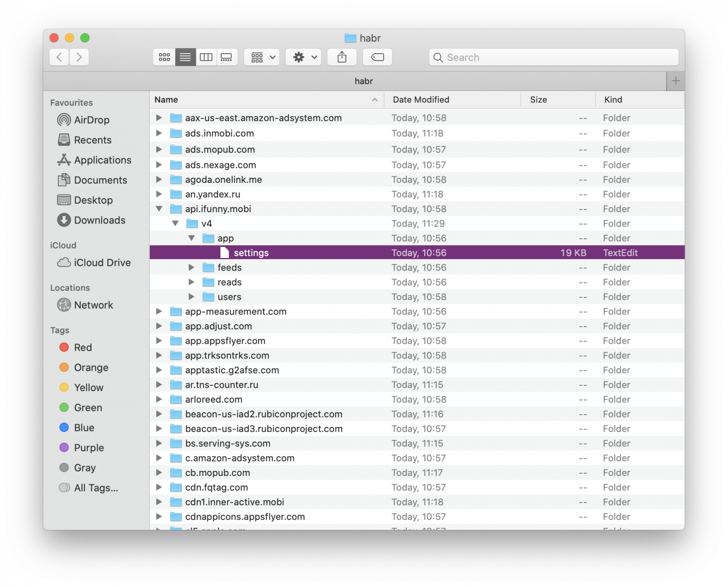Switch to gallery view mode
Screen dimensions: 728x587
pos(227,57)
